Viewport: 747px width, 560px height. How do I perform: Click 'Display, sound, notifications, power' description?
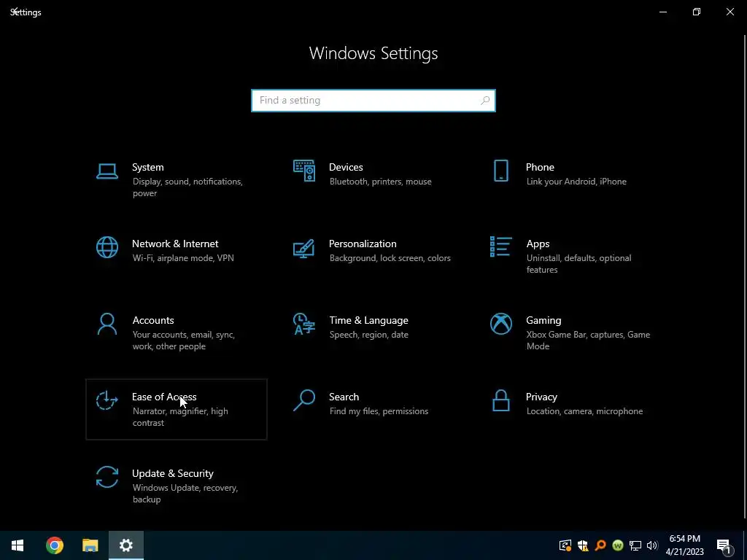pos(187,187)
